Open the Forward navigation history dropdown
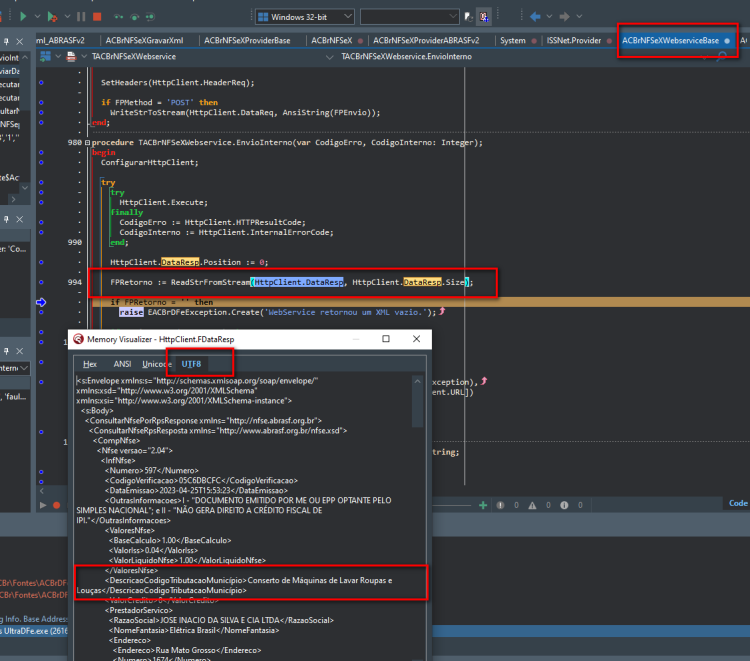This screenshot has height=661, width=750. click(x=579, y=17)
